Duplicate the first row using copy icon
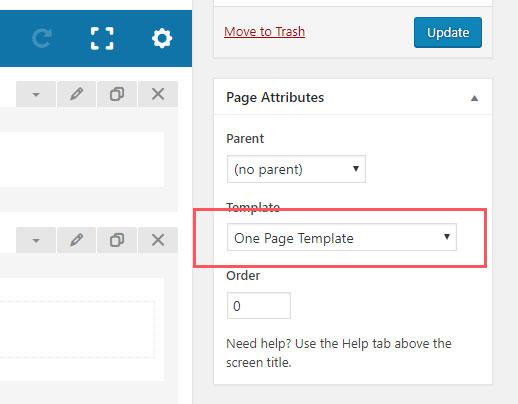Image resolution: width=518 pixels, height=404 pixels. click(x=117, y=94)
